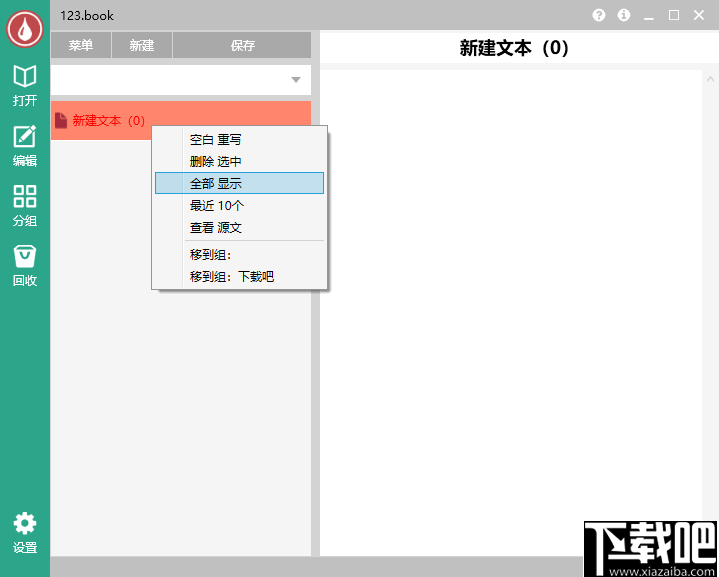Click the help question mark icon

[598, 15]
